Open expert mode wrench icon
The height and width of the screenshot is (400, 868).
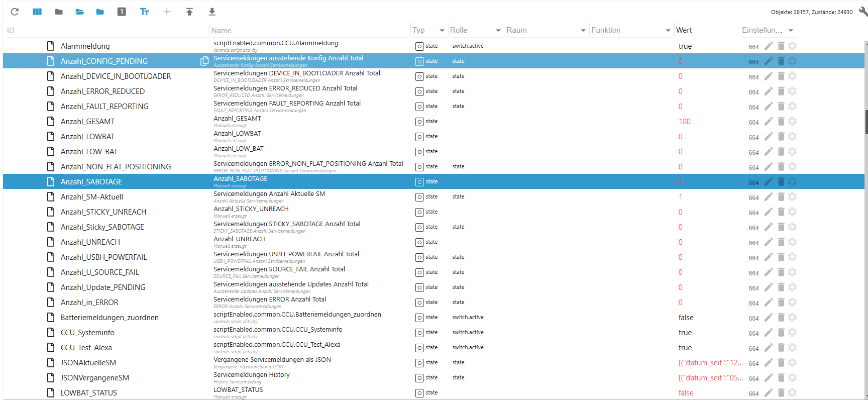tap(863, 11)
